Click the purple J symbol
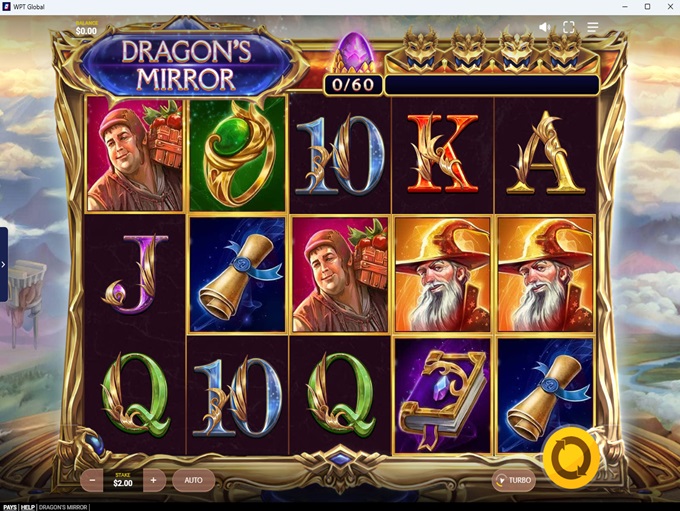680x511 pixels. tap(134, 274)
